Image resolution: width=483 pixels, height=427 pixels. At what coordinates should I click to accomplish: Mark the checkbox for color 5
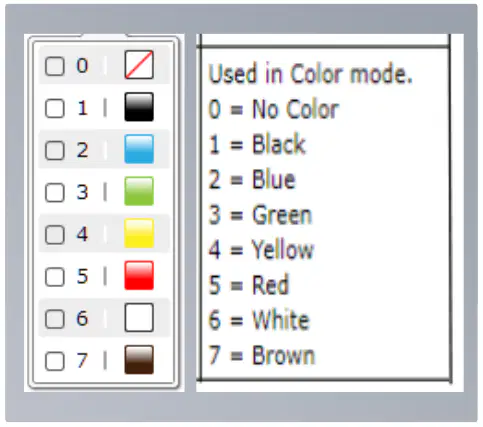pyautogui.click(x=55, y=277)
